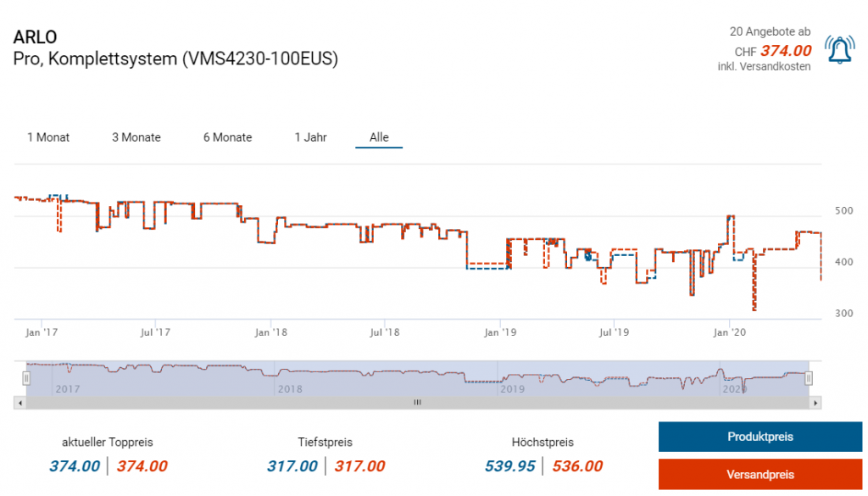Screen dimensions: 868x496
Task: Toggle the blue Produktpreis series
Action: [x=759, y=437]
